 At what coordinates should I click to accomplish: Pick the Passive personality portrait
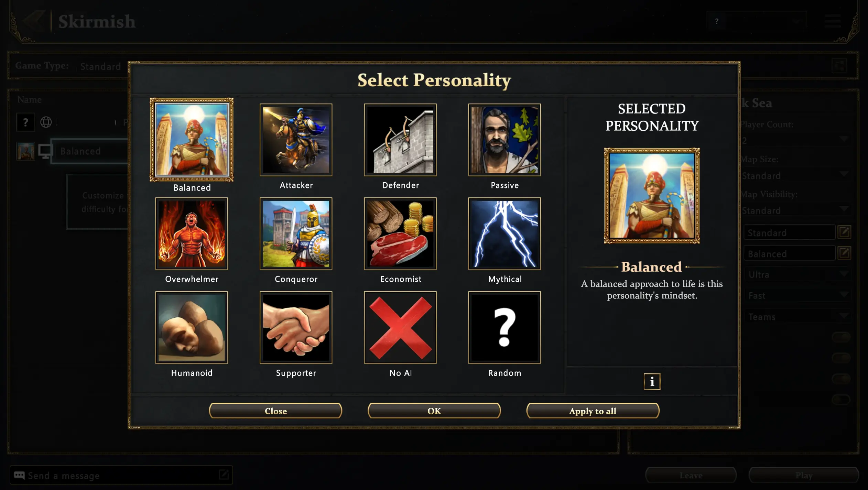coord(504,140)
